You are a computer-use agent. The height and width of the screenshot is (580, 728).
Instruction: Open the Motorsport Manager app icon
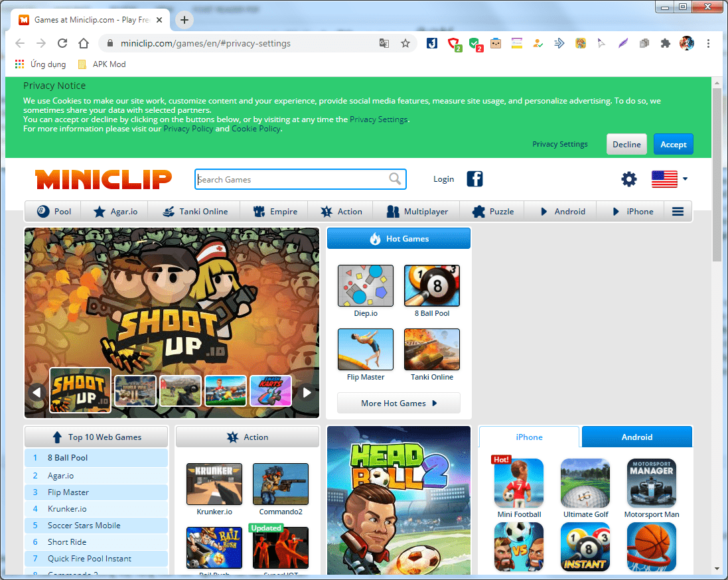(652, 483)
